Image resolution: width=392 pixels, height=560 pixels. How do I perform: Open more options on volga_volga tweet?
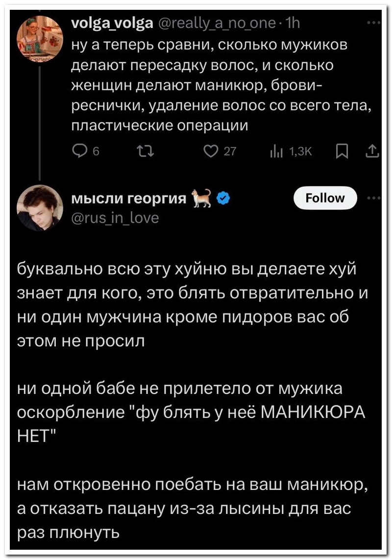374,23
